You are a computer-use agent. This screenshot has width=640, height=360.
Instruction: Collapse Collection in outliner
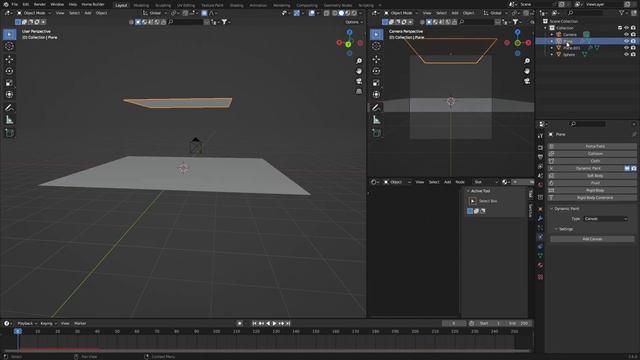tap(545, 28)
